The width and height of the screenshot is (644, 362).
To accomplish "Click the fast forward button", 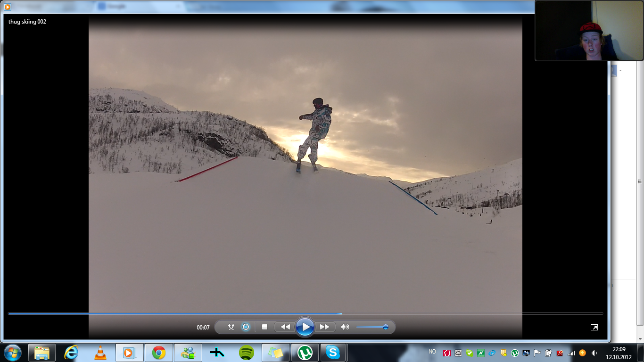I will coord(324,327).
